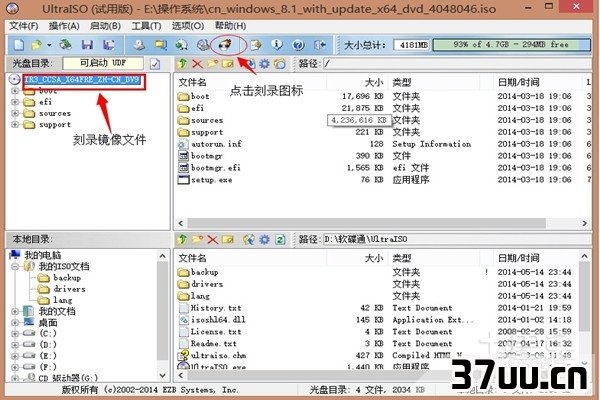Image resolution: width=600 pixels, height=400 pixels.
Task: Click the add-to-image icon in the local pane toolbar
Action: [249, 240]
